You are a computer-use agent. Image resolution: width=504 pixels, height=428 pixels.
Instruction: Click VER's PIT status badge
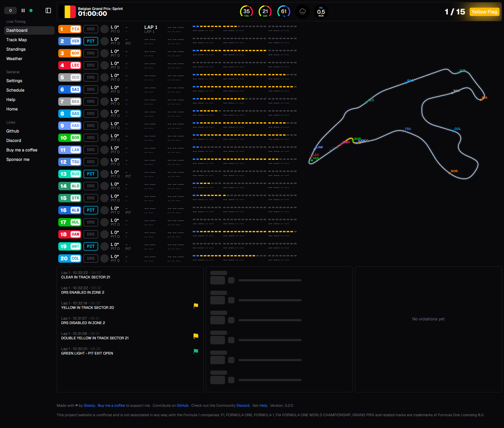point(91,41)
